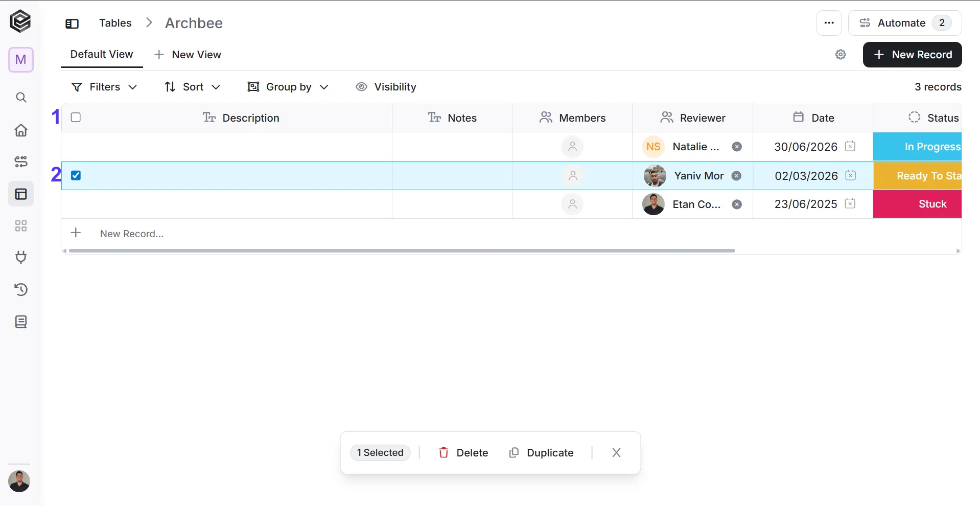Image resolution: width=980 pixels, height=506 pixels.
Task: Clear the date 02/03/2026 with its icon
Action: click(x=851, y=175)
